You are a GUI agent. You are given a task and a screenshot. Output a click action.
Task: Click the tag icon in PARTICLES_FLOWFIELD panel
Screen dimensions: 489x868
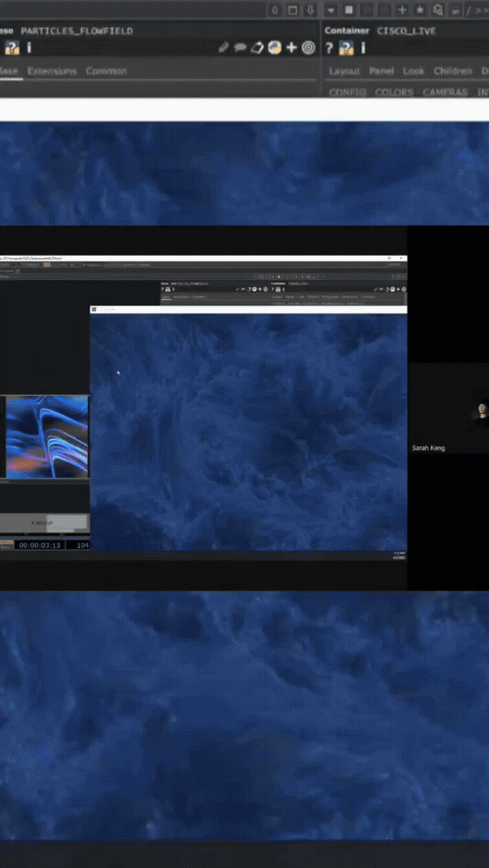point(257,47)
